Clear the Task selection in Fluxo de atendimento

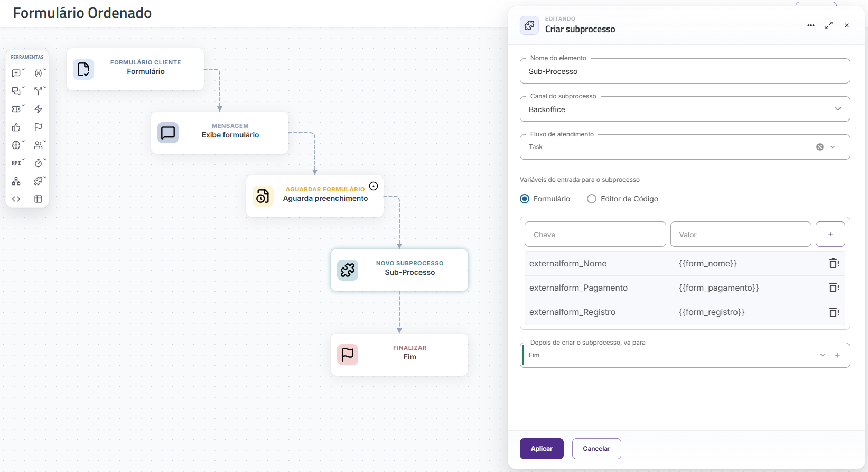(820, 147)
